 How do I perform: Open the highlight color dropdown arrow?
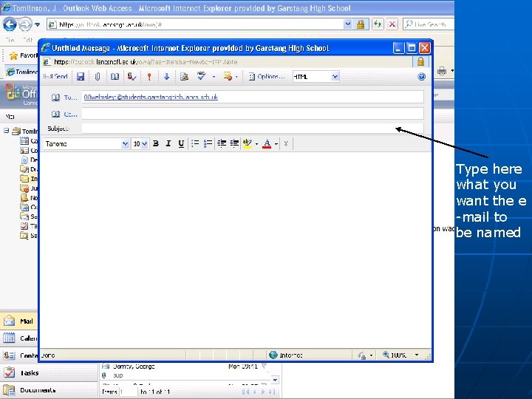(x=256, y=144)
